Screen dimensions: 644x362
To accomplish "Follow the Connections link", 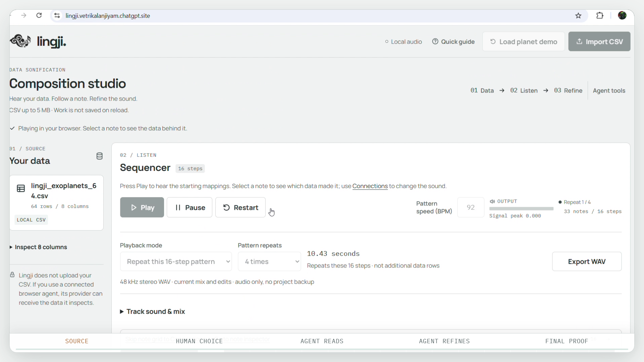I will click(x=370, y=186).
